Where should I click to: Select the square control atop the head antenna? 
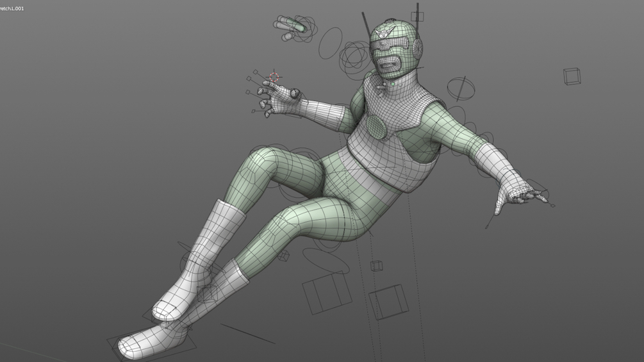[x=417, y=17]
